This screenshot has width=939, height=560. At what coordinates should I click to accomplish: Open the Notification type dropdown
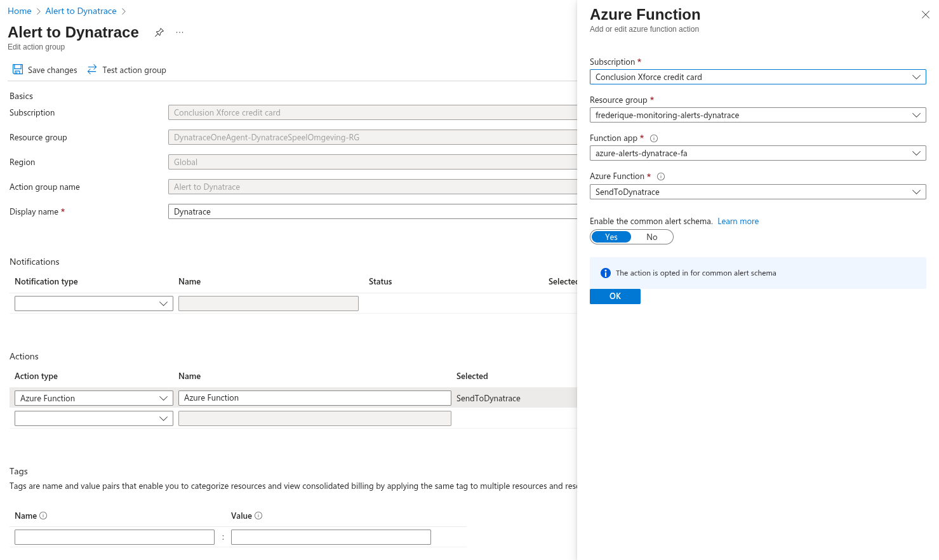pos(93,303)
